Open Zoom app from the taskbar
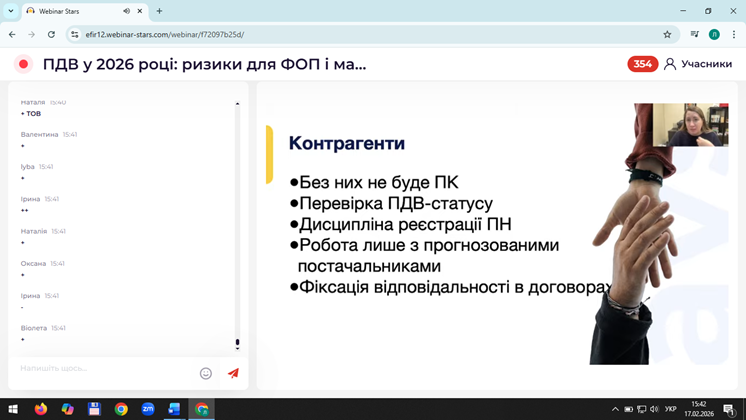The height and width of the screenshot is (420, 746). click(x=148, y=409)
